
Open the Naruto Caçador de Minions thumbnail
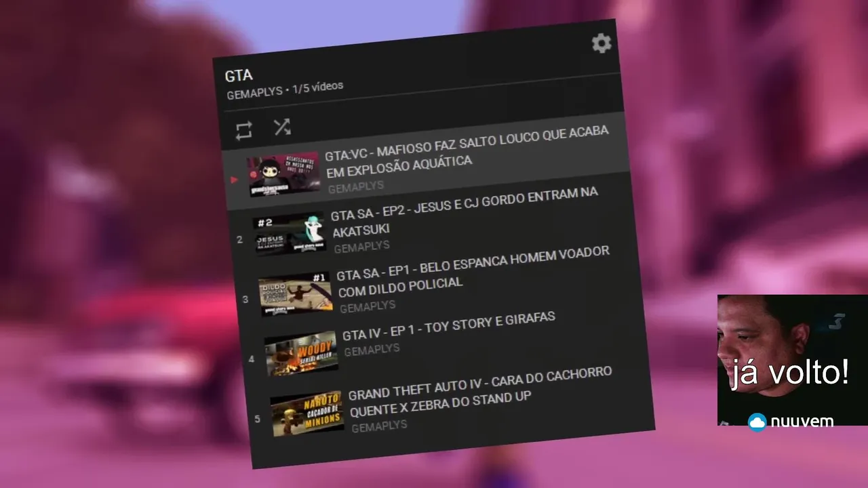coord(307,413)
